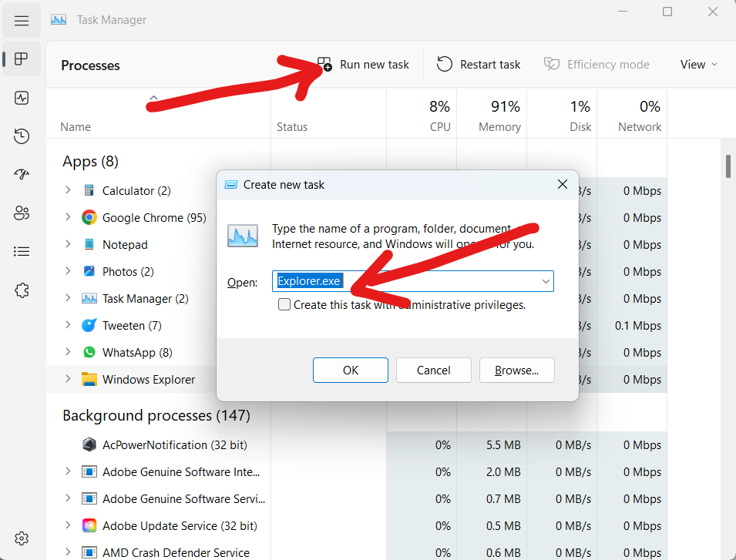This screenshot has width=736, height=560.
Task: Click the Task Manager title bar icon
Action: (x=59, y=20)
